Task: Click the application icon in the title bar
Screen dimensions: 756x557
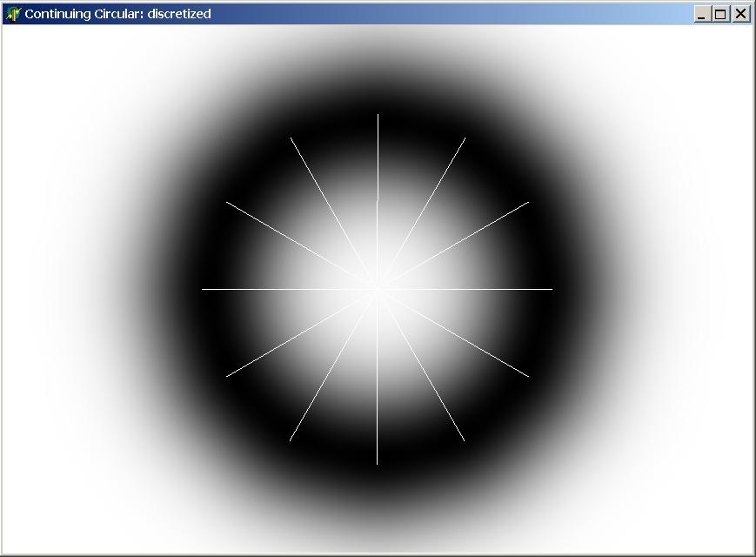Action: tap(13, 14)
